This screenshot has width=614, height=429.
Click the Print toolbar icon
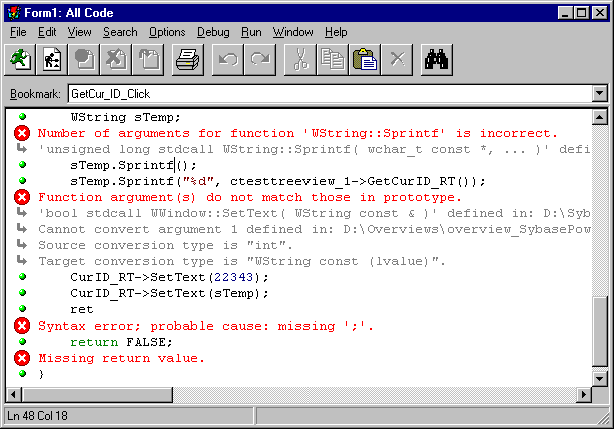tap(188, 59)
